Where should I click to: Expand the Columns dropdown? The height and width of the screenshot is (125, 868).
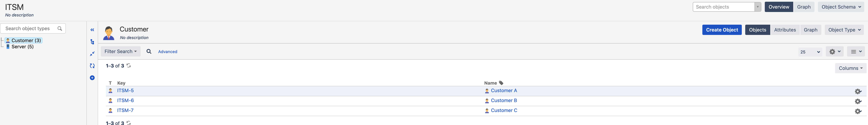[851, 68]
